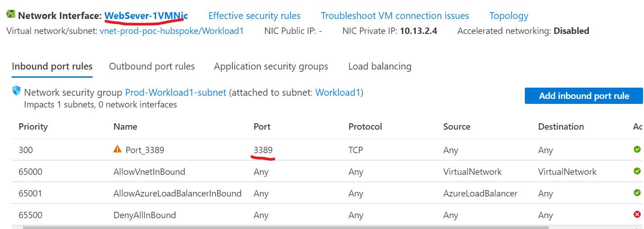Open Effective security rules
The image size is (644, 229).
(x=254, y=16)
